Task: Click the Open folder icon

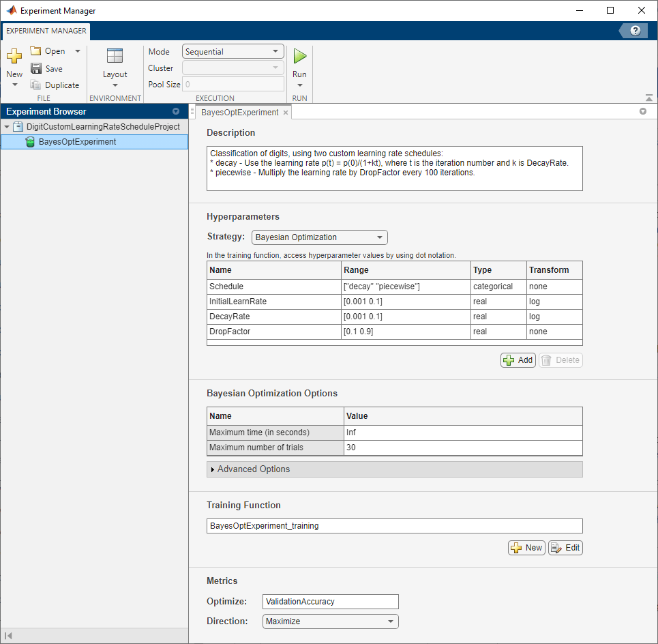Action: [36, 51]
